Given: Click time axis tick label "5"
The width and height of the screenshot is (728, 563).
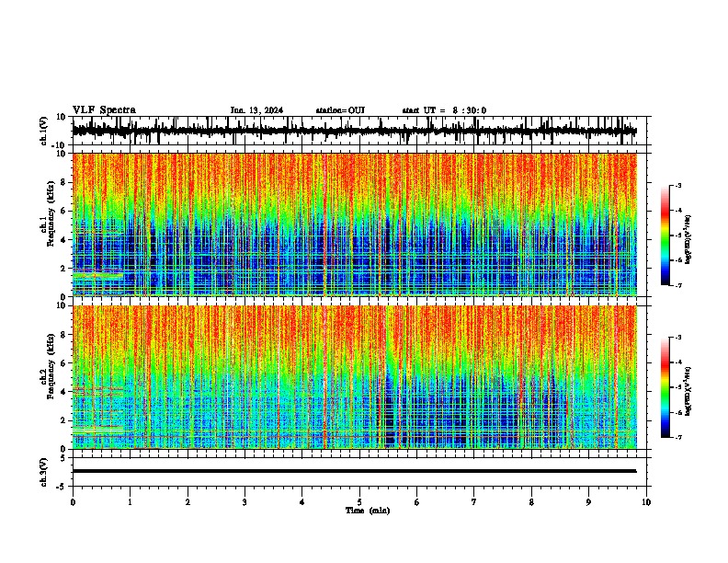Looking at the screenshot, I should (359, 502).
